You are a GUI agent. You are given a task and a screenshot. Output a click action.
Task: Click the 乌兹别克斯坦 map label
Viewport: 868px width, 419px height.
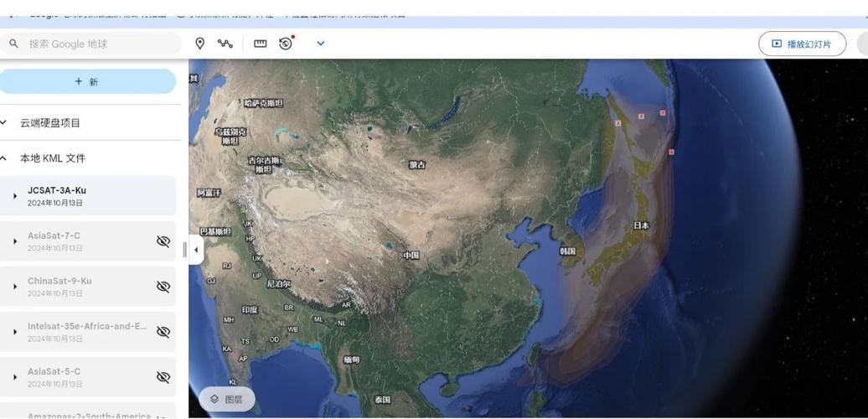[230, 136]
